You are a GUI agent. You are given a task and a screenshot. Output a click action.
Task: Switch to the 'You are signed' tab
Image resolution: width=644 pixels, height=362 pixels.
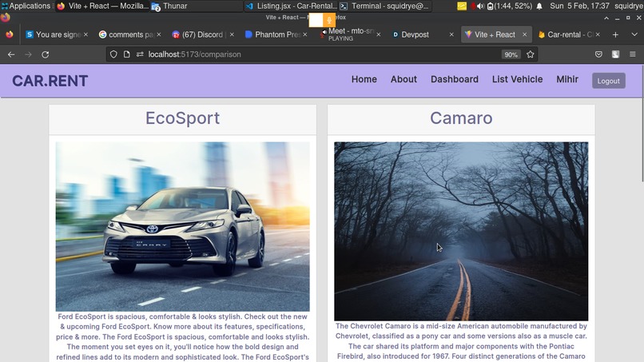pyautogui.click(x=57, y=34)
